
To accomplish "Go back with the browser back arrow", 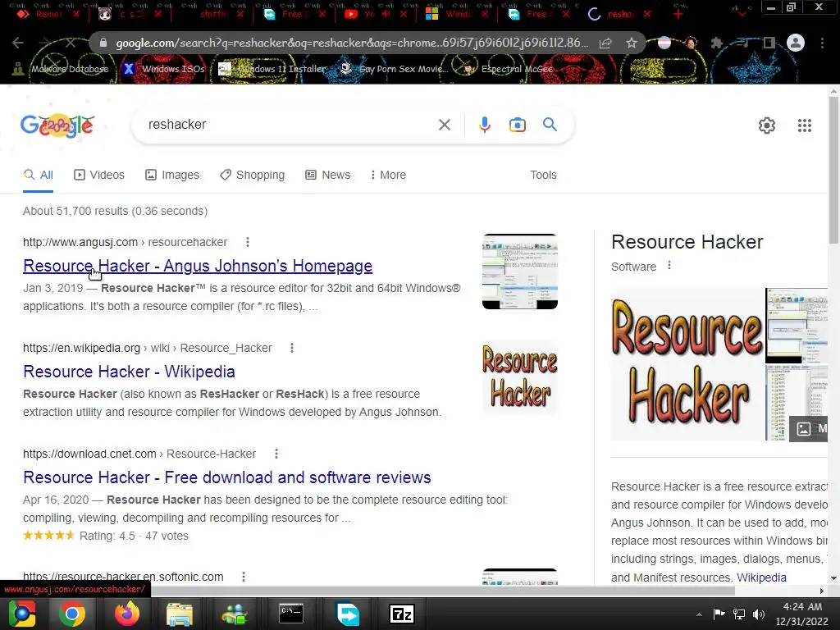I will (x=18, y=43).
